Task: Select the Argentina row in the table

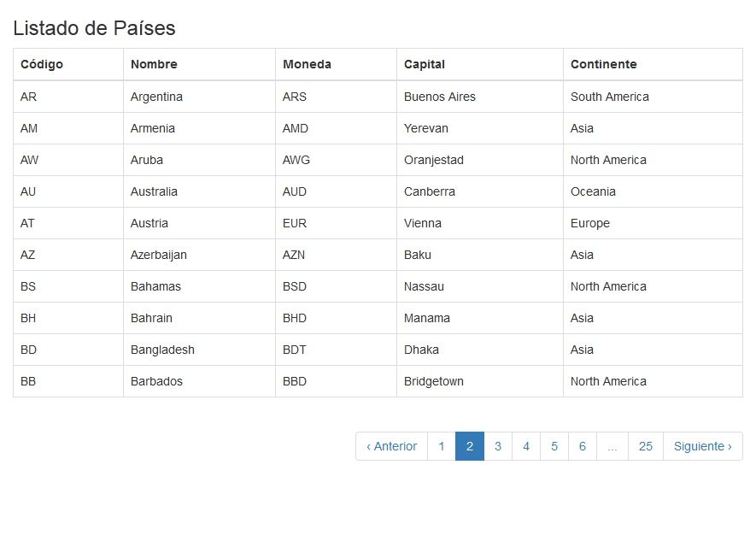Action: (x=157, y=96)
